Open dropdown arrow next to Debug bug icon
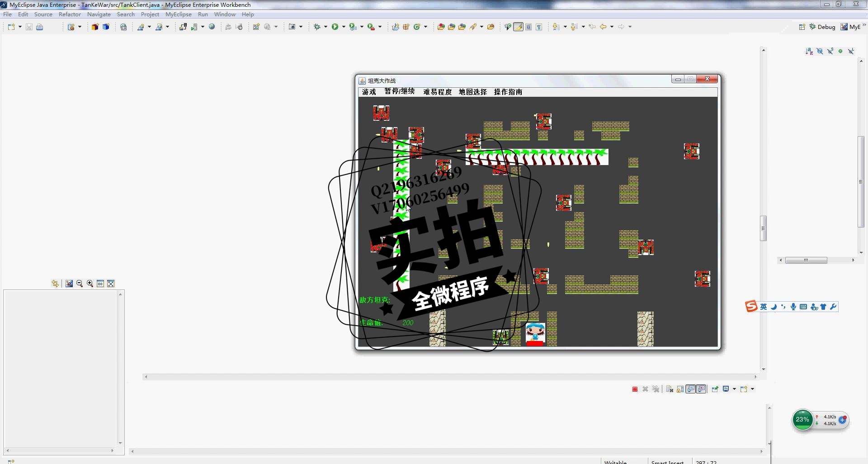This screenshot has height=464, width=868. coord(325,27)
